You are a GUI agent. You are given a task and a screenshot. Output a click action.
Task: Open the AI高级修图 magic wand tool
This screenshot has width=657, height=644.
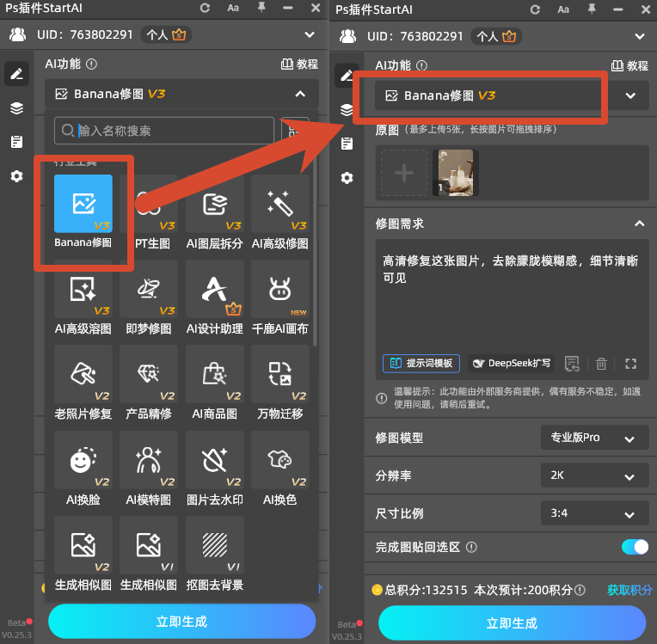279,204
